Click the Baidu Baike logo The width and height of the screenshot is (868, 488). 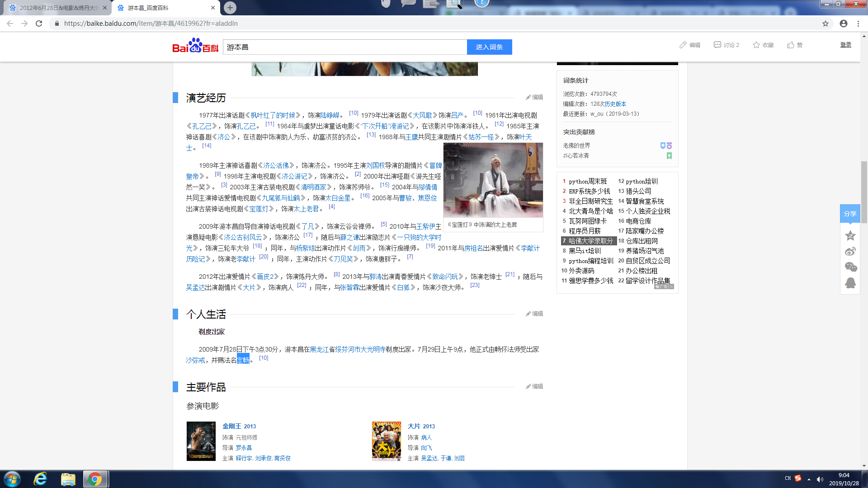pos(195,46)
